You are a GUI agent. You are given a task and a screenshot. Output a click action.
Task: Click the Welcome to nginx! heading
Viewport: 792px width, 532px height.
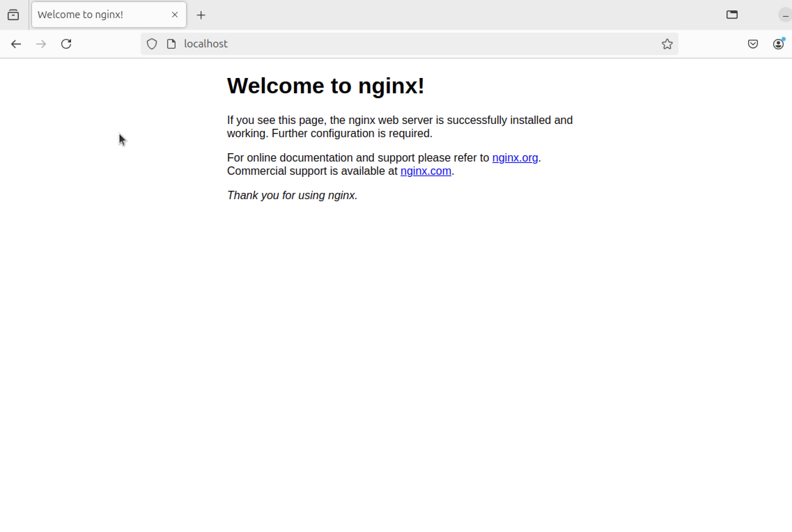coord(326,86)
